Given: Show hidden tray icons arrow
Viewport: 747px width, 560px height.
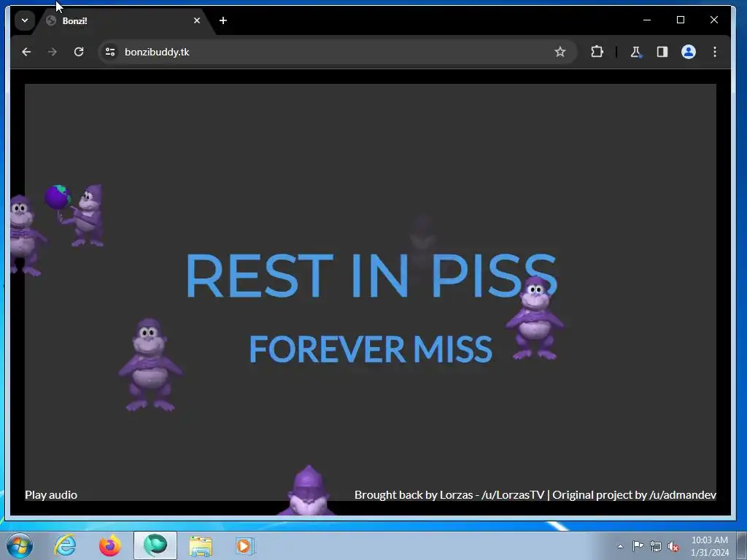Looking at the screenshot, I should click(620, 546).
